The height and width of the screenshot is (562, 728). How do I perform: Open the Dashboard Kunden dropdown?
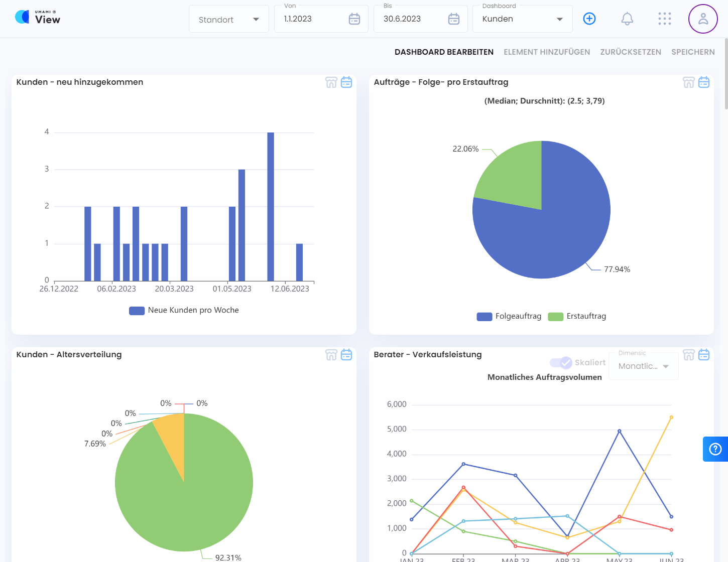coord(522,19)
